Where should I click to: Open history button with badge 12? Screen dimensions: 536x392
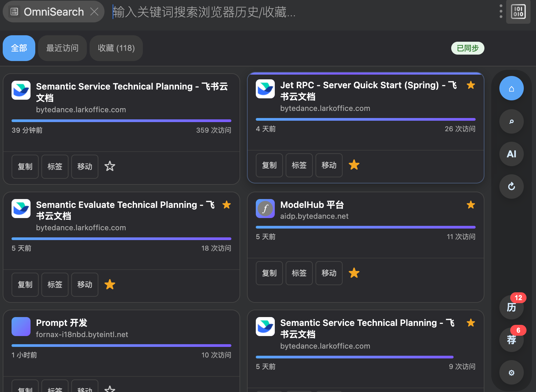pos(511,307)
